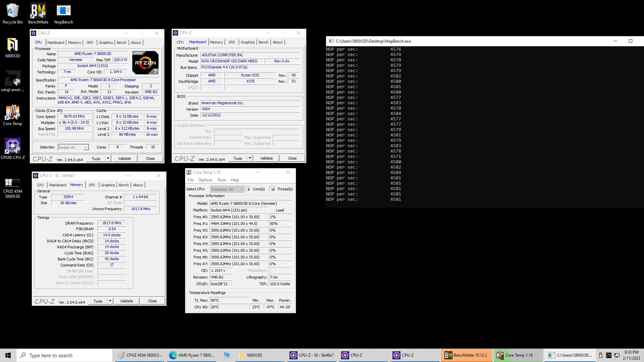The image size is (644, 362).
Task: Click the ROG CROSSHAIR VIII DARK HERO model field
Action: [232, 61]
